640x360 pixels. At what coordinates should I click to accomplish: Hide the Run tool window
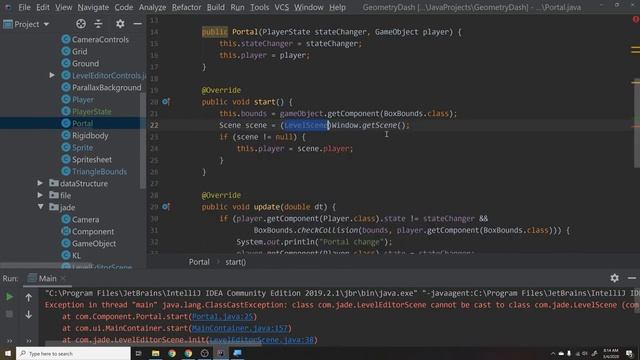[632, 278]
